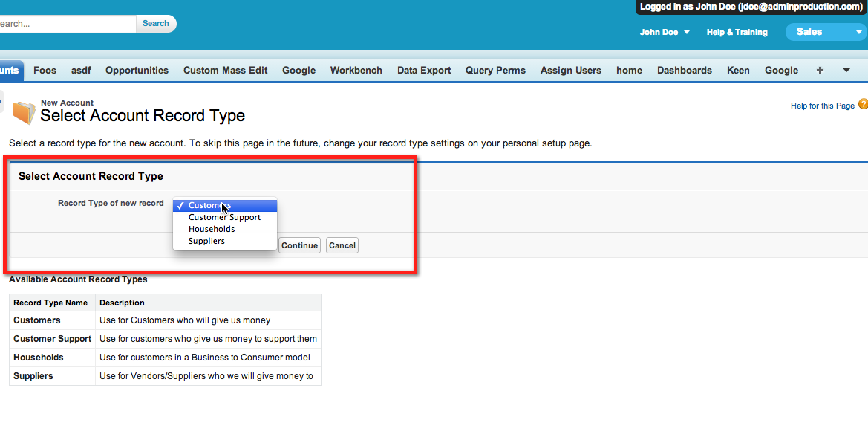
Task: Open the Data Export tab
Action: tap(423, 70)
